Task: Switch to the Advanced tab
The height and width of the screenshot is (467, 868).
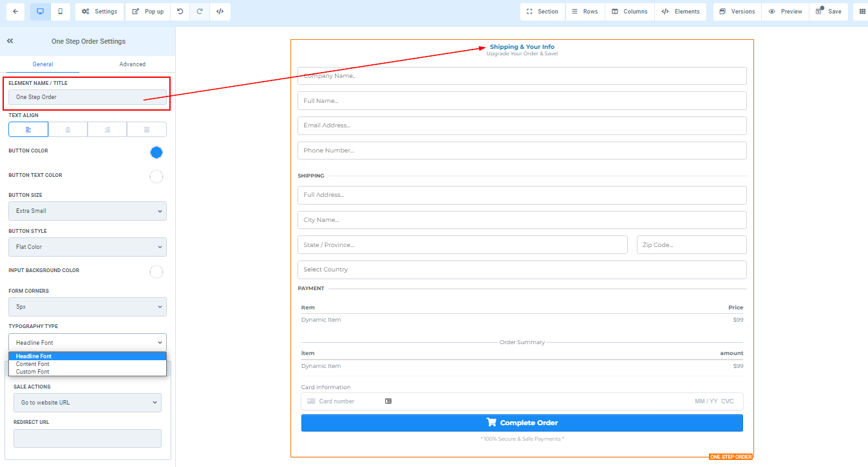Action: pyautogui.click(x=132, y=64)
